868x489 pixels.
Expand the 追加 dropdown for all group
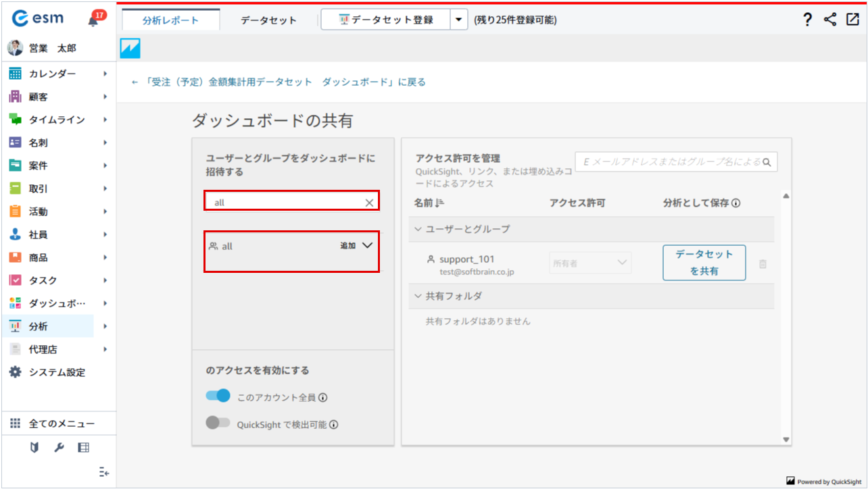[x=367, y=246]
